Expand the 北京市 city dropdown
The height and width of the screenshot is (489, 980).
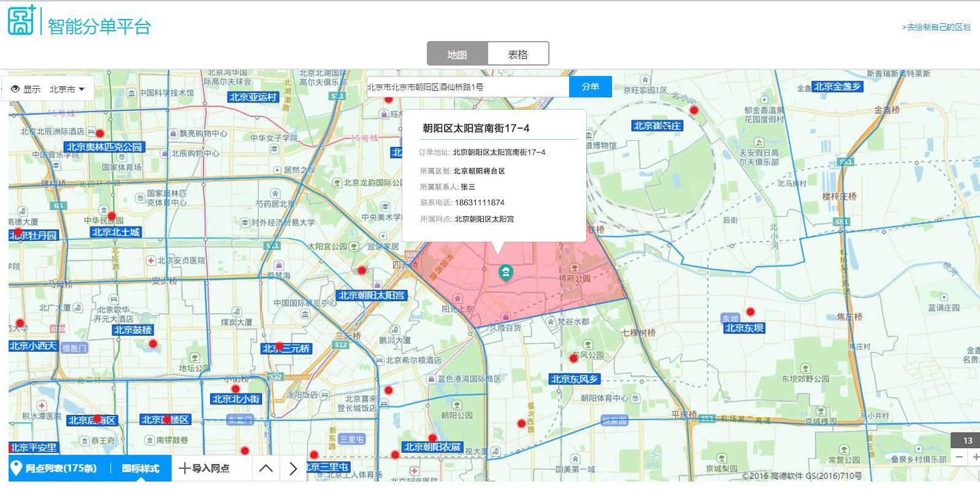pos(67,89)
